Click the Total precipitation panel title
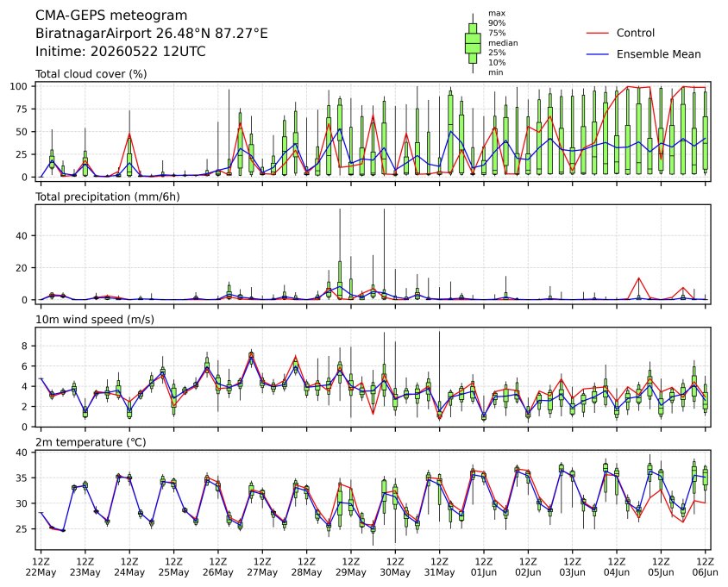The height and width of the screenshot is (587, 728). (107, 197)
